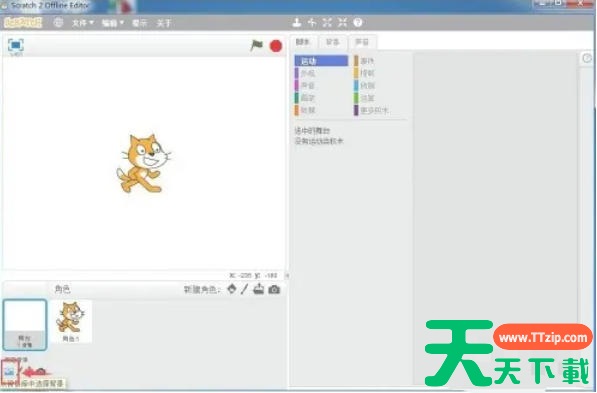This screenshot has height=393, width=597.
Task: Paint a new sprite with brush icon
Action: [x=244, y=289]
